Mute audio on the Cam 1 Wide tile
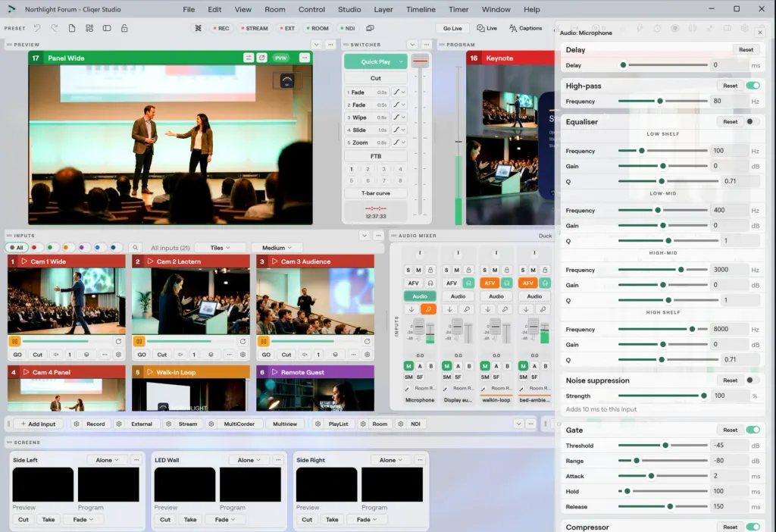 (x=56, y=355)
